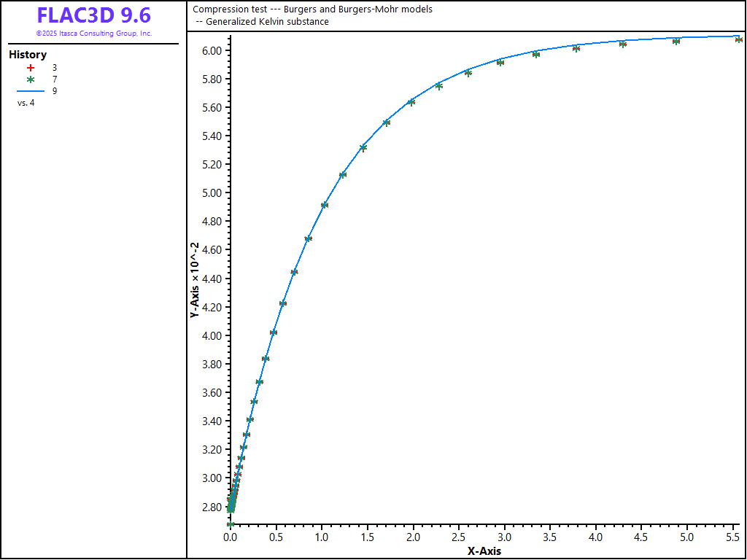
Task: Select the lowest data marker at plot origin
Action: click(x=231, y=524)
